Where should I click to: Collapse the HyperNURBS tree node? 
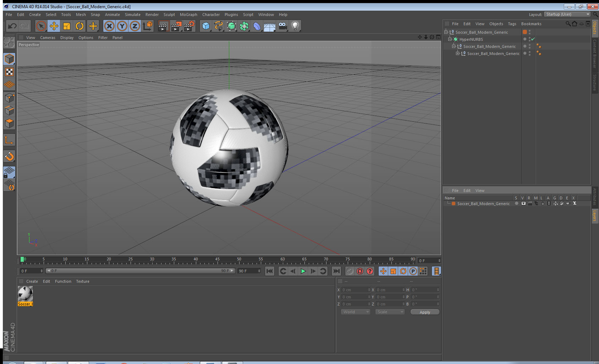tap(450, 39)
